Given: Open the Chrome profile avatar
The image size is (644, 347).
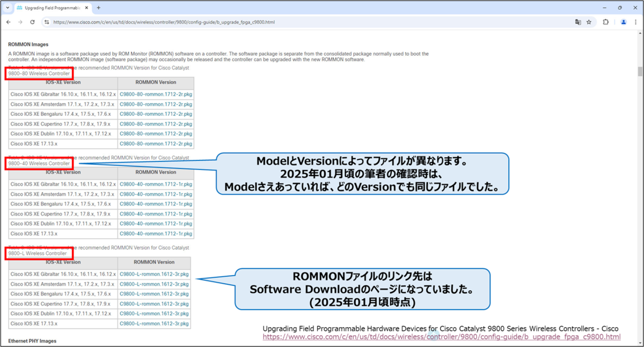Looking at the screenshot, I should point(624,22).
